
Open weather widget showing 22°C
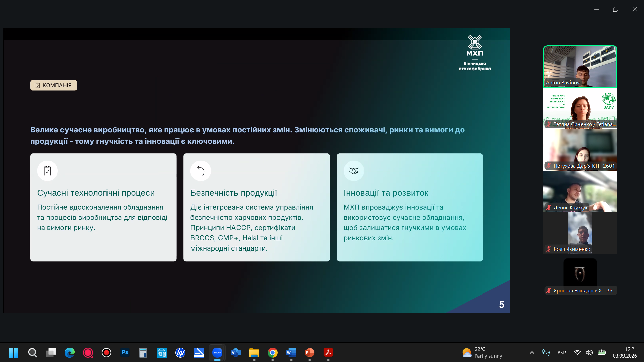coord(482,353)
